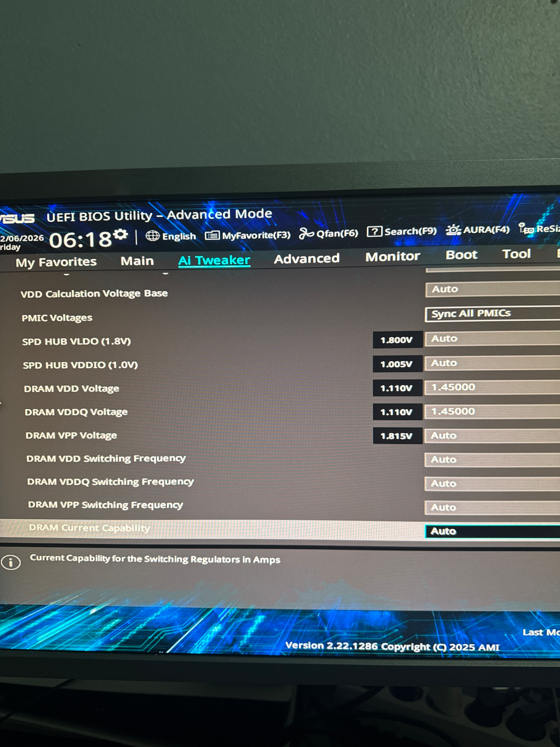The height and width of the screenshot is (747, 560).
Task: Open DRAM Current Capability Auto dropdown
Action: click(x=492, y=531)
